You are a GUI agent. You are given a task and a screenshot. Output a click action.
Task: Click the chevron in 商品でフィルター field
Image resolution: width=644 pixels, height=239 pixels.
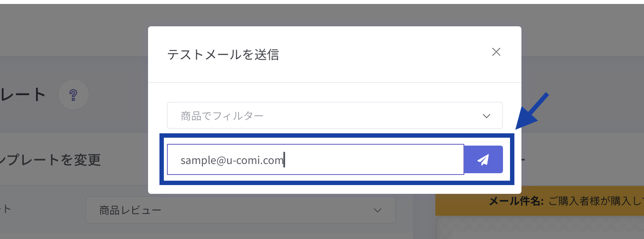tap(486, 116)
